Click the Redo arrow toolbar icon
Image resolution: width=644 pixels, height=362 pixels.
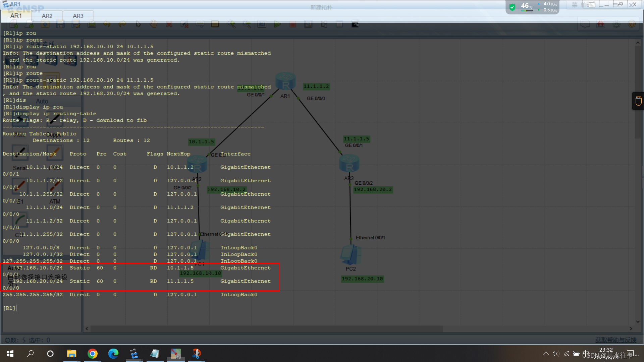122,24
